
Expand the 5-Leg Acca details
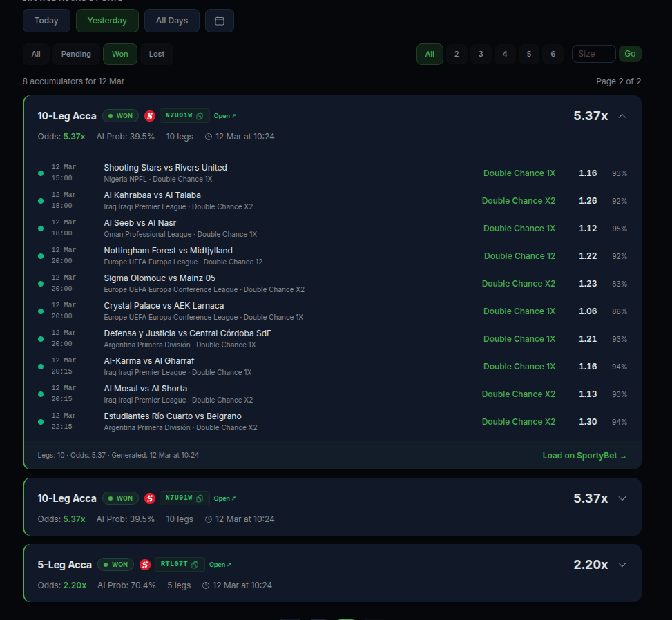(622, 564)
